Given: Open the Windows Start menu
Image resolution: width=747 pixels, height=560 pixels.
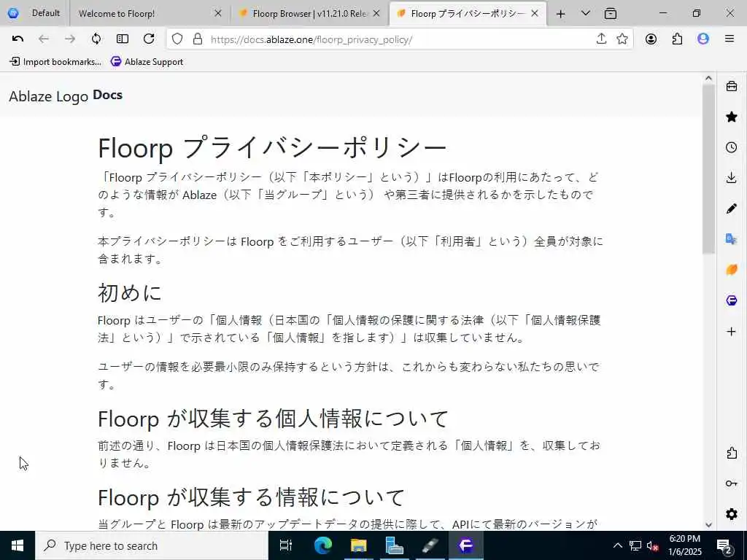Looking at the screenshot, I should [x=18, y=545].
